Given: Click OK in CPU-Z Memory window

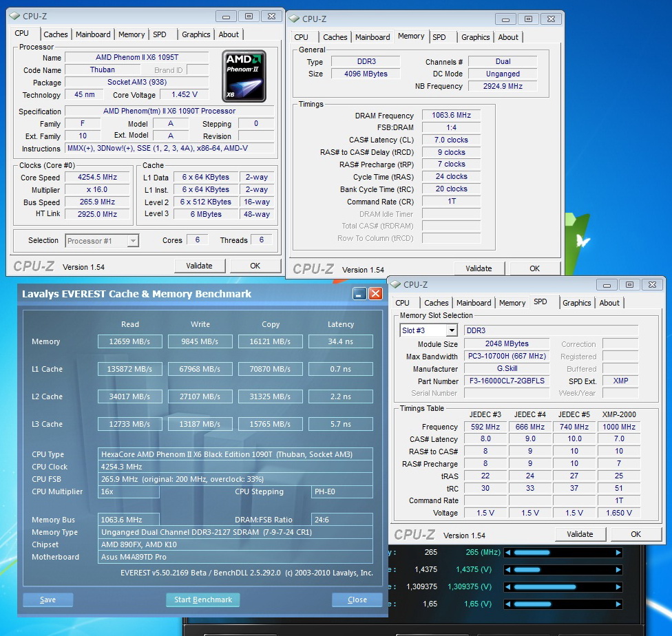Looking at the screenshot, I should click(x=534, y=268).
